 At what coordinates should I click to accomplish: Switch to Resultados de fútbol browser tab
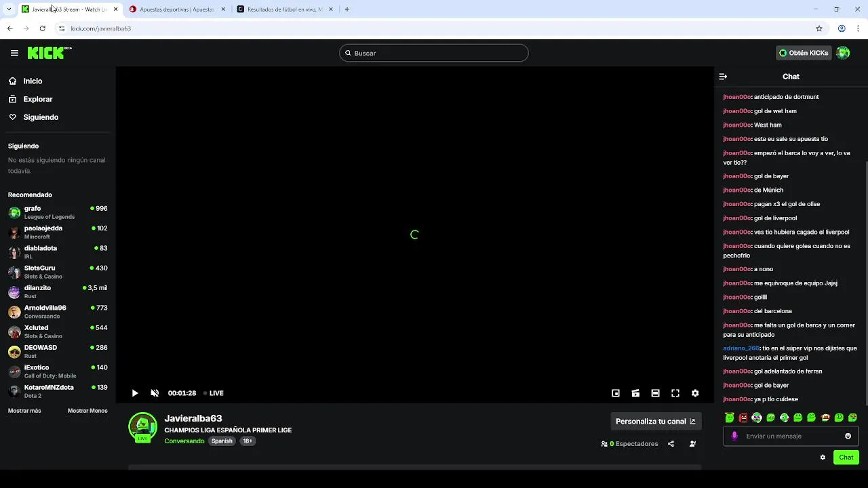[285, 9]
